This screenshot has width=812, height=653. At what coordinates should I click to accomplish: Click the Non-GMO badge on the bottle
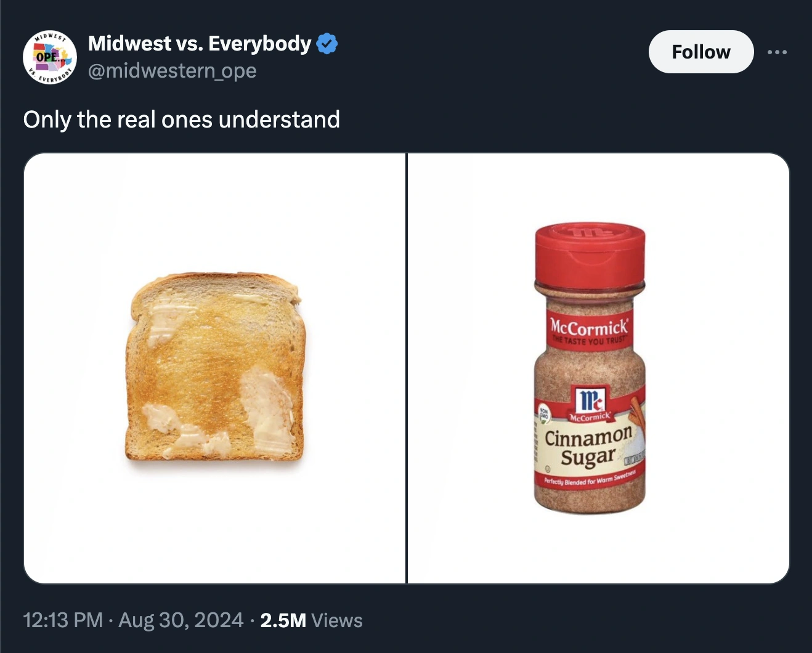[x=543, y=413]
